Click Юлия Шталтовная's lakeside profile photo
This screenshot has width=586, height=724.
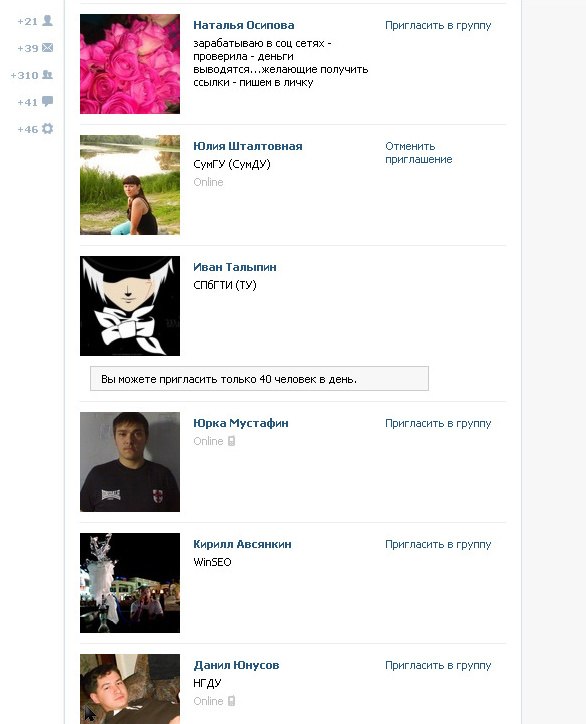click(130, 185)
